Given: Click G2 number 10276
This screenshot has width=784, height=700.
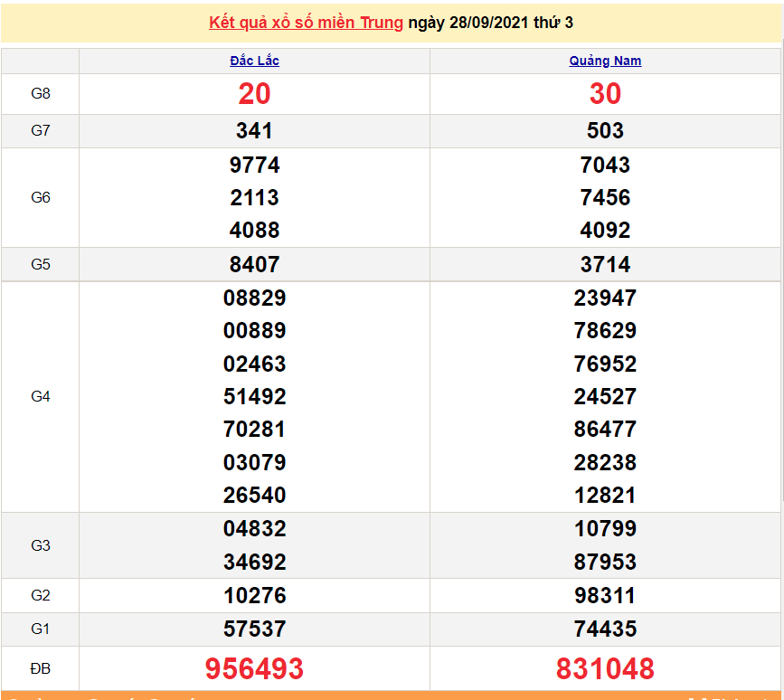Looking at the screenshot, I should [x=254, y=596].
